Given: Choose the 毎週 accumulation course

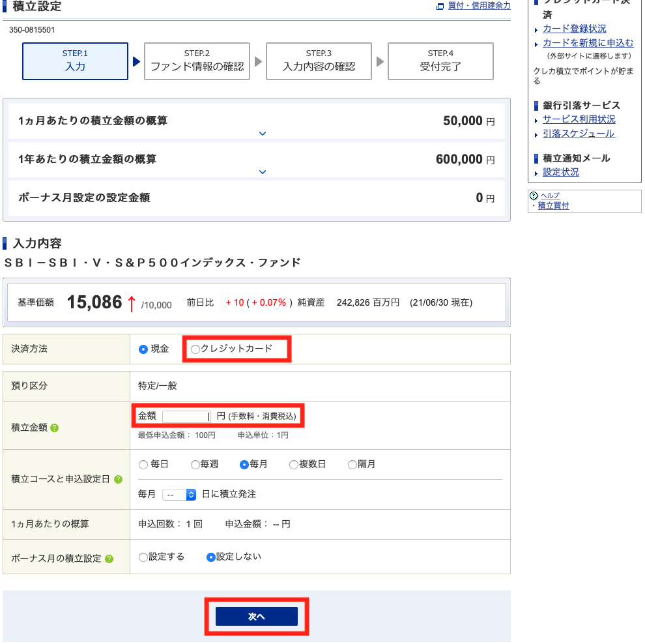Looking at the screenshot, I should point(195,465).
